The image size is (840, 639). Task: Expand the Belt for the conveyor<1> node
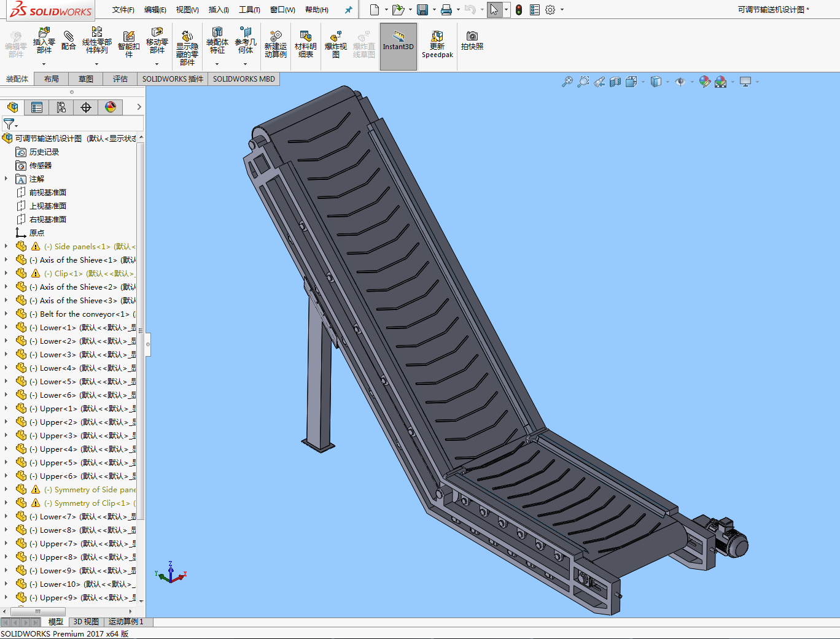[x=6, y=314]
